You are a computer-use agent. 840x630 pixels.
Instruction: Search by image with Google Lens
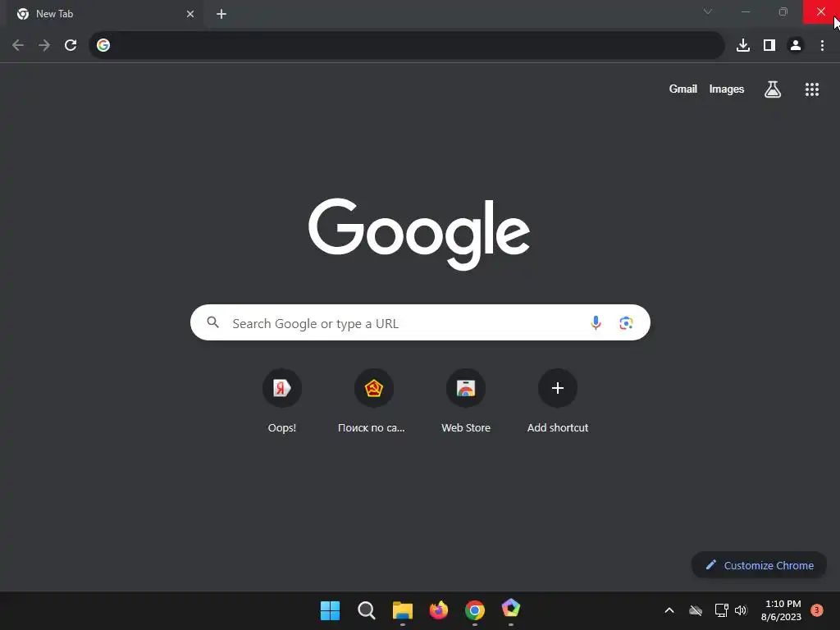(626, 322)
